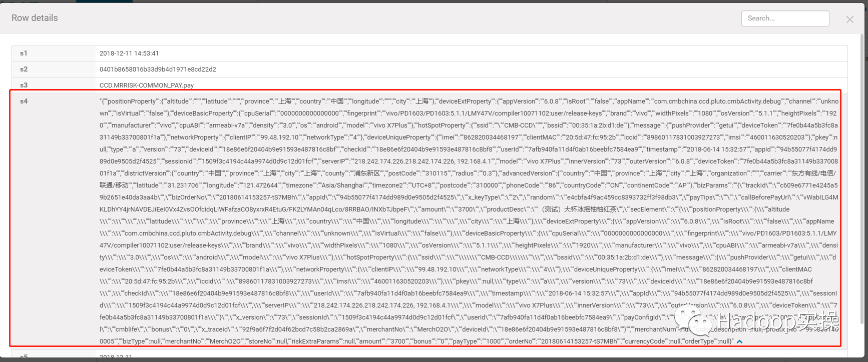Image resolution: width=868 pixels, height=362 pixels.
Task: Select the s1 timestamp value 2018-12-11 14:53:41
Action: tap(129, 53)
